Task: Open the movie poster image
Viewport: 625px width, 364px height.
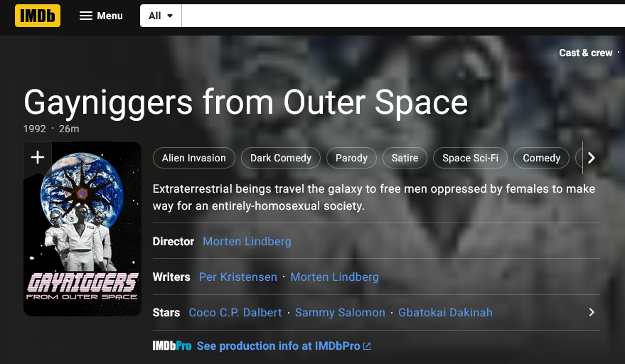Action: coord(82,229)
